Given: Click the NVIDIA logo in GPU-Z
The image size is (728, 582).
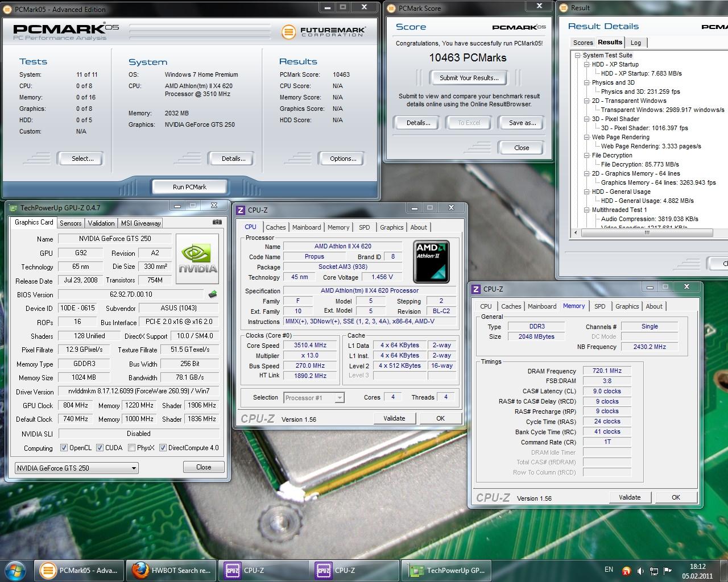Looking at the screenshot, I should (x=198, y=258).
